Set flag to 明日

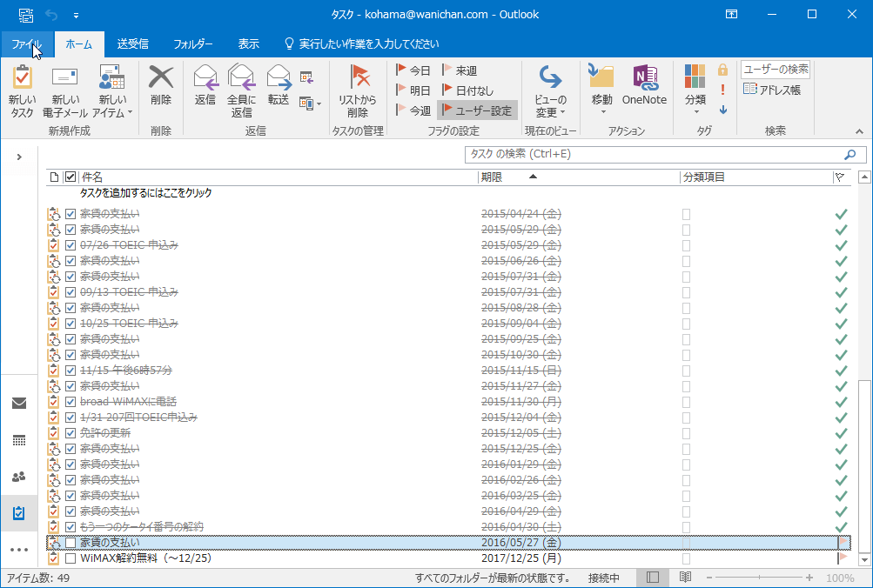[413, 90]
